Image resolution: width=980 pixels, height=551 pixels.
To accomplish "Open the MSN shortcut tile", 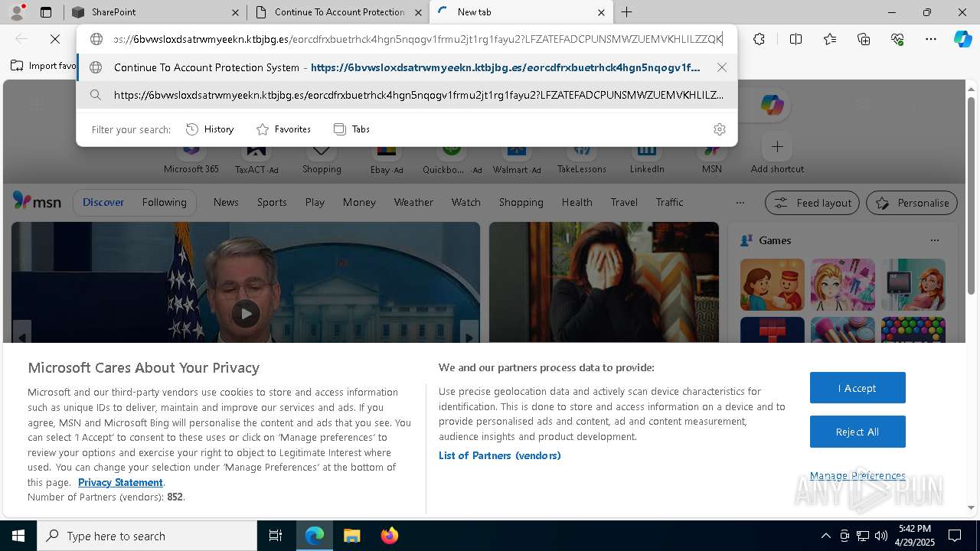I will pos(712,157).
